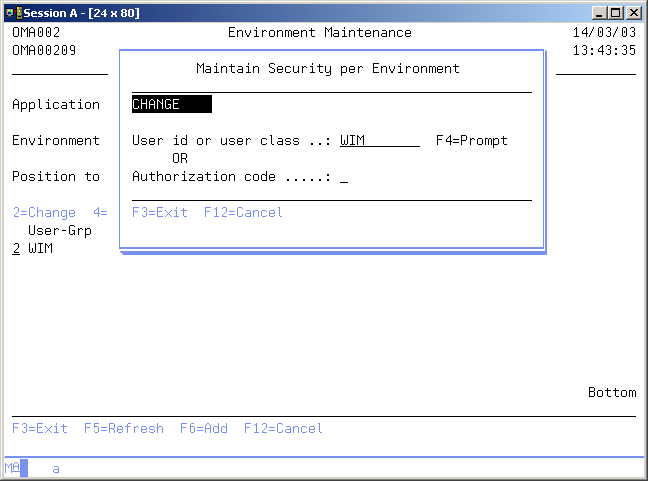Click the MA status indicator in status bar
648x481 pixels.
pos(12,468)
